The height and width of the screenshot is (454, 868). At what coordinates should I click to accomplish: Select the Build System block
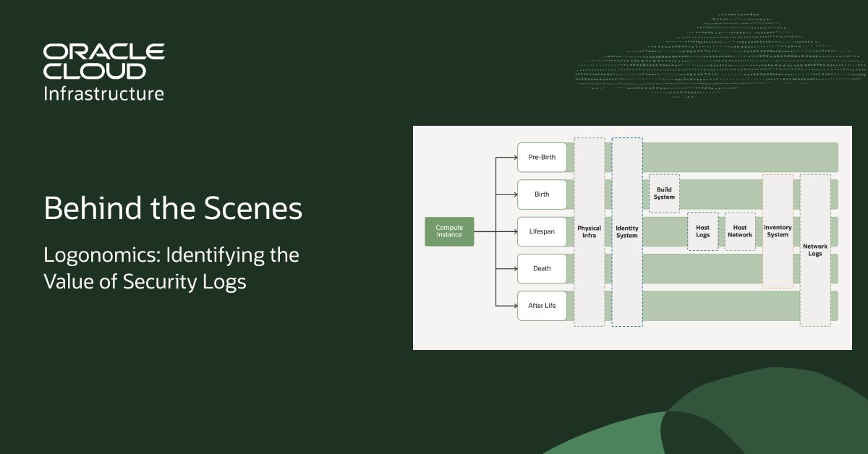coord(664,192)
